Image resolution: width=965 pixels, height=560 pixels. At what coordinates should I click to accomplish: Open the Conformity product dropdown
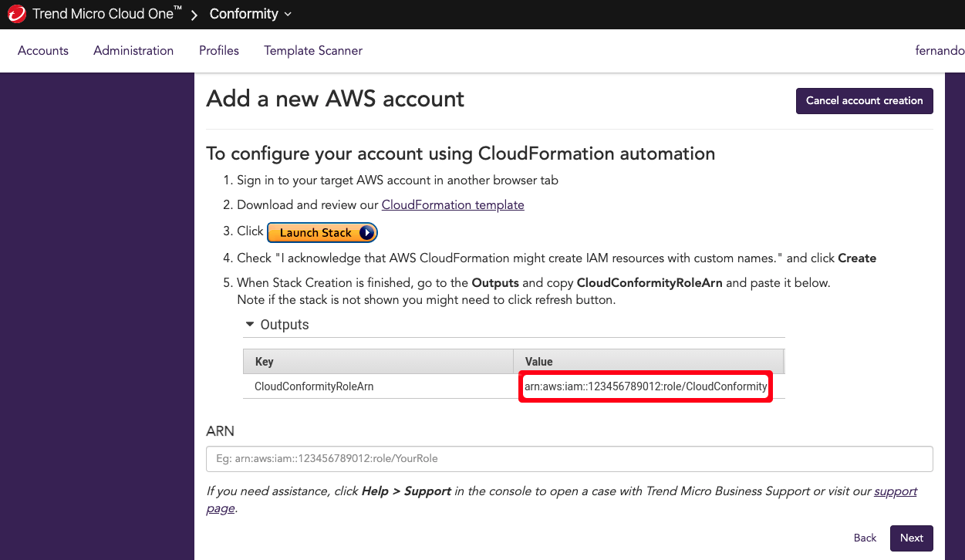(251, 14)
